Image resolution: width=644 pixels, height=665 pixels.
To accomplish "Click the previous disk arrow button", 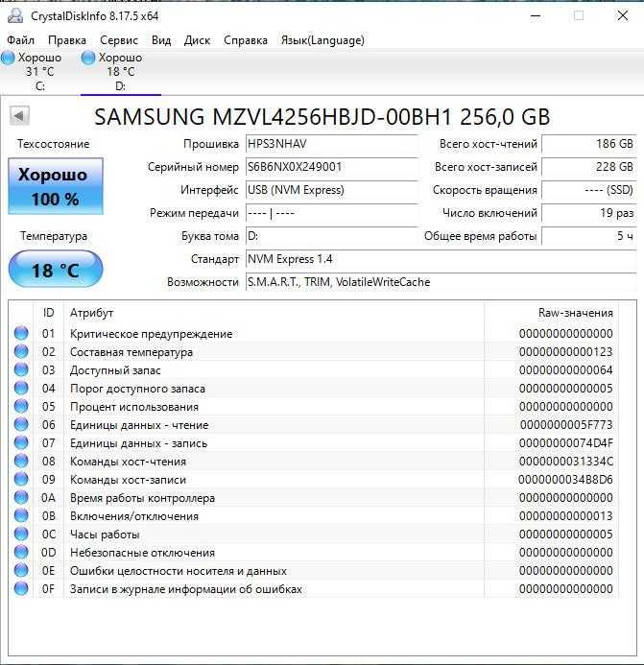I will click(x=19, y=116).
